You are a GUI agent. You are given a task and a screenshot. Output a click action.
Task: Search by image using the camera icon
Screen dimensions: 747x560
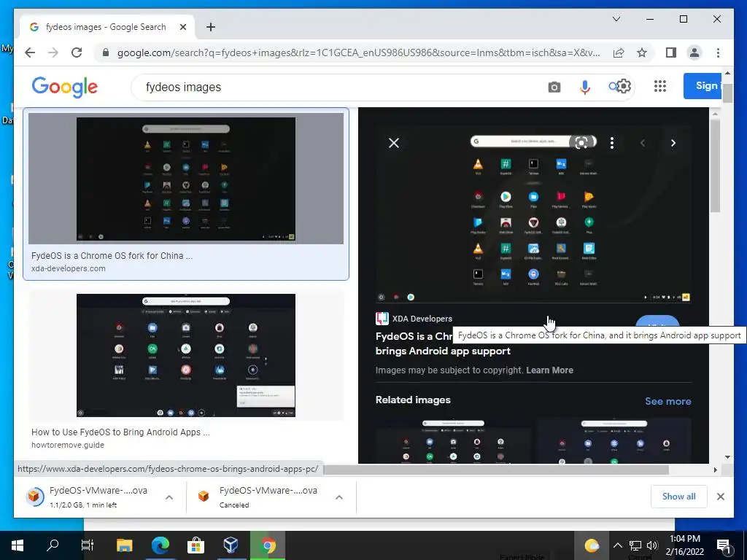click(554, 87)
